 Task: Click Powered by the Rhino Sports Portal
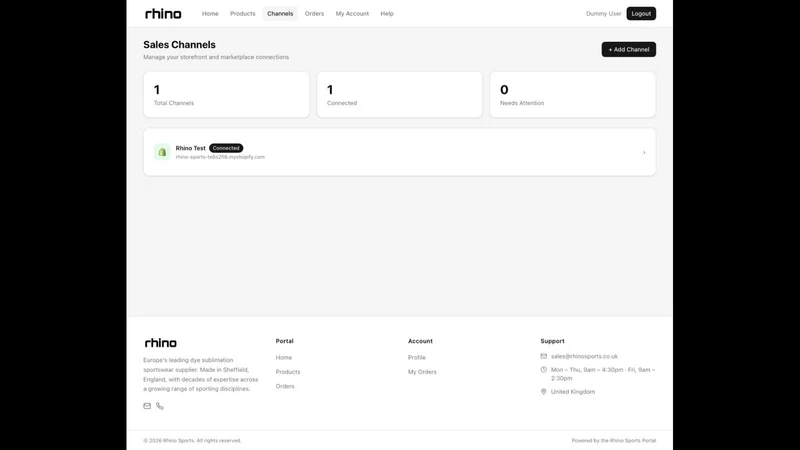614,440
